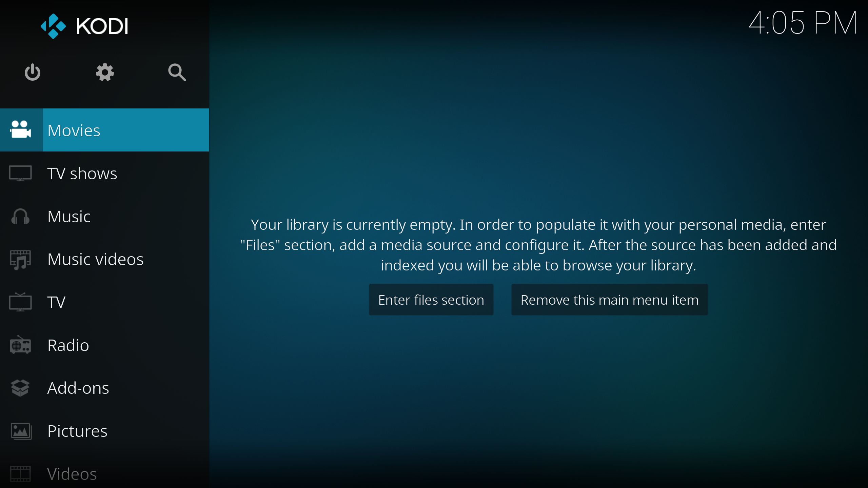The image size is (868, 488).
Task: Click the TV sidebar icon
Action: [x=20, y=302]
